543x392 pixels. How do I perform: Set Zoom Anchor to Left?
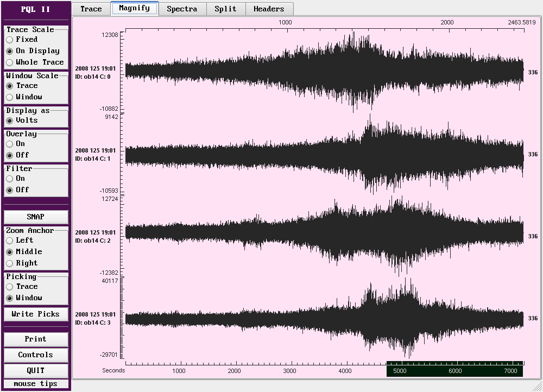[x=10, y=241]
